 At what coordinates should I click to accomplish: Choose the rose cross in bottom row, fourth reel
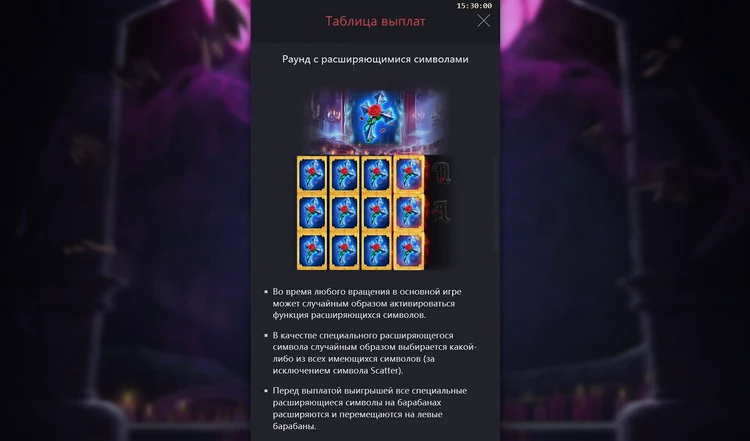pyautogui.click(x=409, y=251)
